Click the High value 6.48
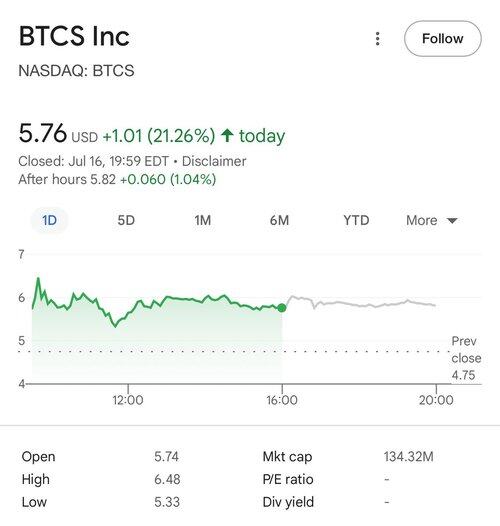Screen dimensions: 500x526 (x=167, y=479)
